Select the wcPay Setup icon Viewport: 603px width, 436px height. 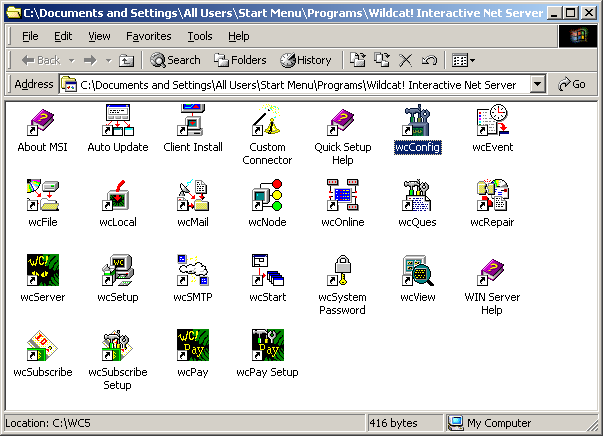(267, 345)
